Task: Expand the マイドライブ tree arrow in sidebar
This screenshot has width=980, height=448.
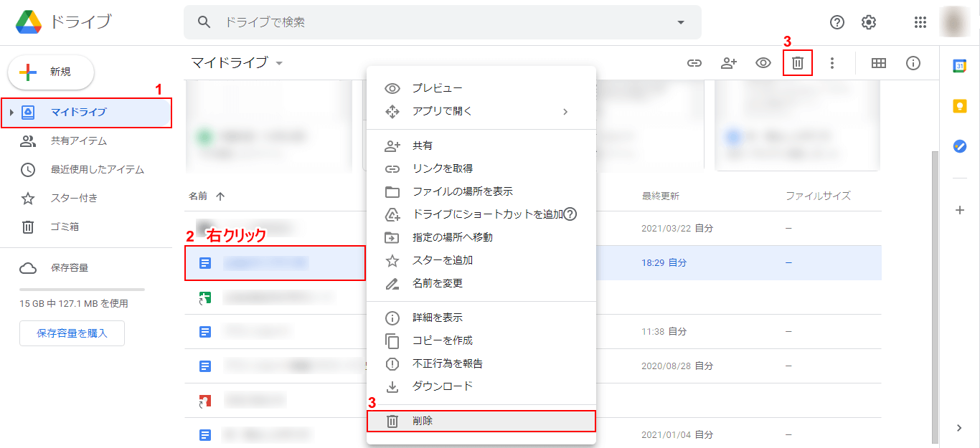Action: click(x=11, y=113)
